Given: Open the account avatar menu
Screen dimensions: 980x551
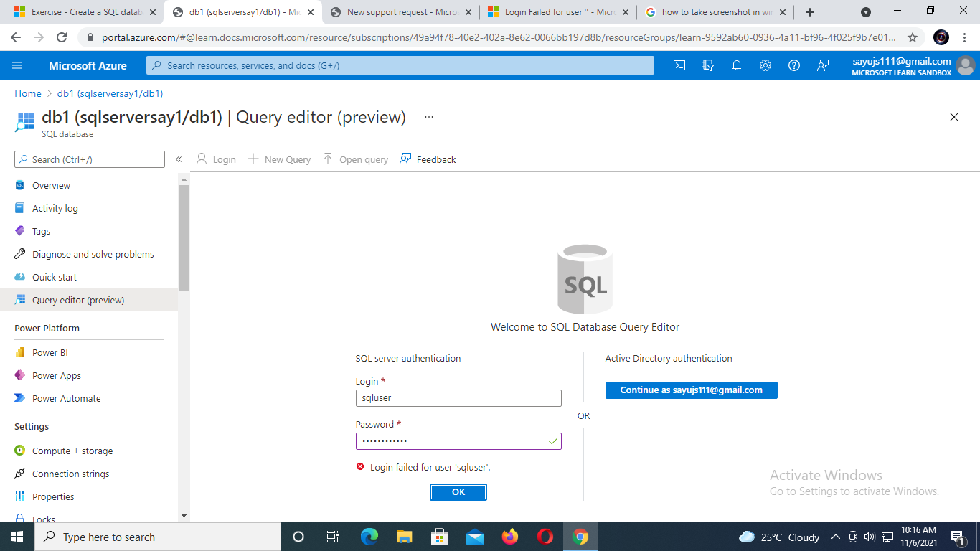Looking at the screenshot, I should tap(966, 65).
